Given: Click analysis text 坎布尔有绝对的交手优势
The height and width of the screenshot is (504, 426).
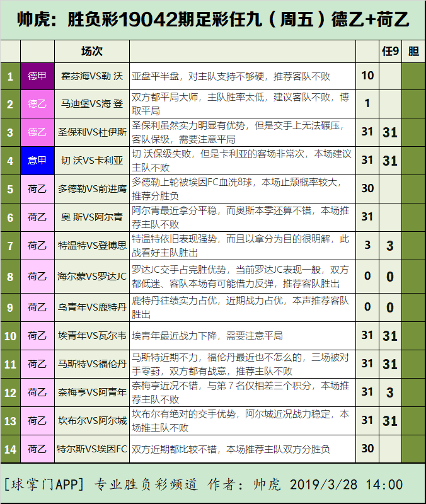Looking at the screenshot, I should [x=184, y=414].
